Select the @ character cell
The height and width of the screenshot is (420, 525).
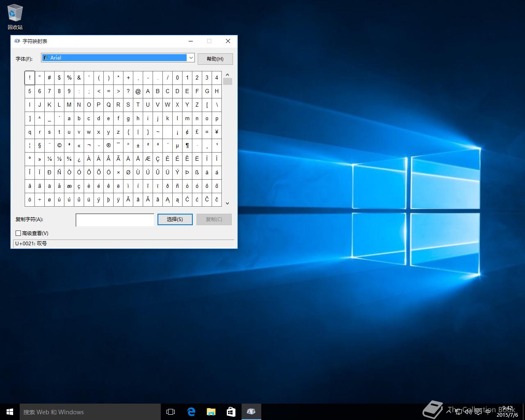tap(138, 91)
